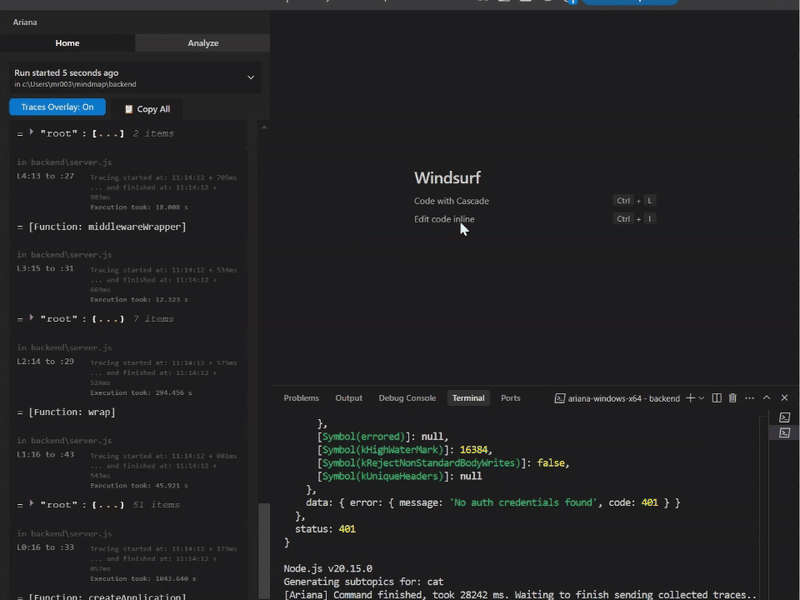Close the bottom panel with the X icon
800x600 pixels.
(785, 397)
